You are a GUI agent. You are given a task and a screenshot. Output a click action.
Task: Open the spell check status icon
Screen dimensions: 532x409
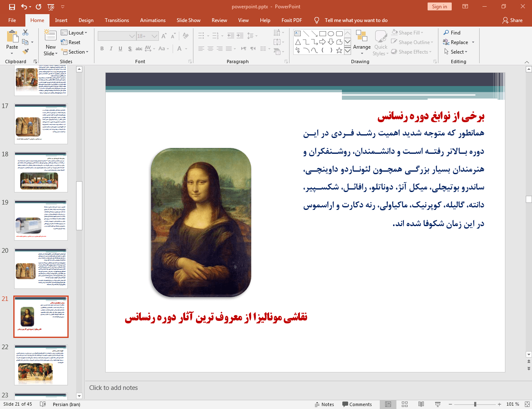(x=43, y=404)
